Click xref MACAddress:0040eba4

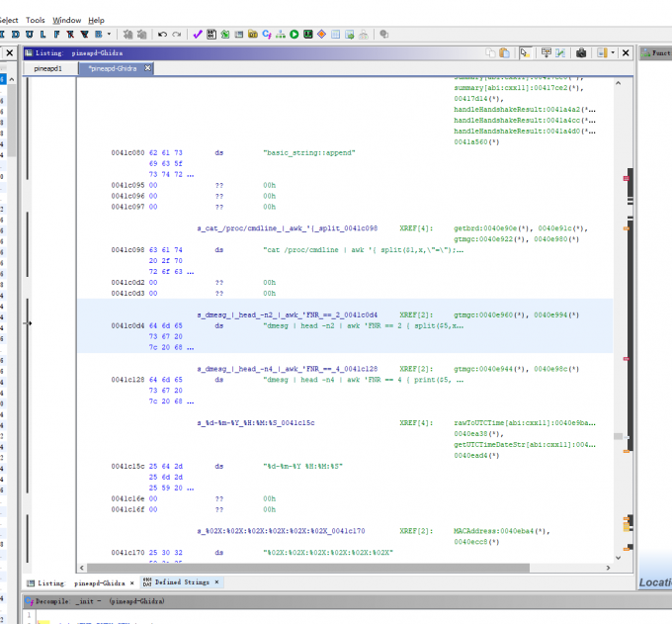[501, 531]
